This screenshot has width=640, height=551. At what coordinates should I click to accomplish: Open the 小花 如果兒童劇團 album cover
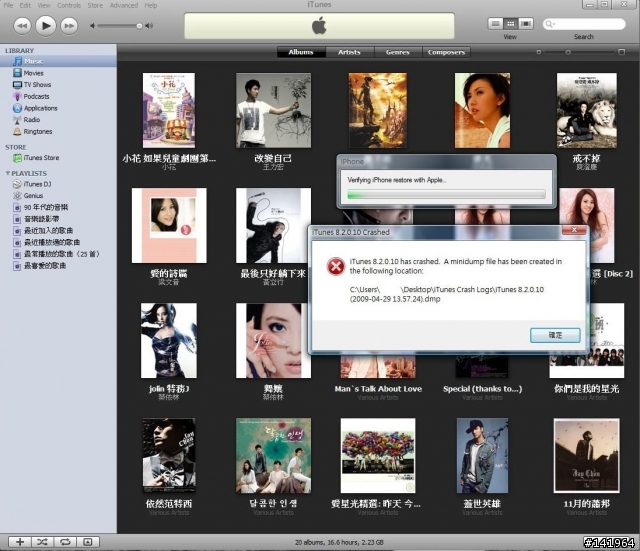[x=169, y=110]
